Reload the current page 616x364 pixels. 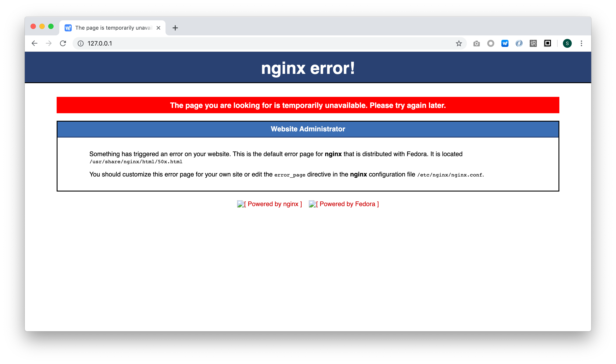click(63, 43)
